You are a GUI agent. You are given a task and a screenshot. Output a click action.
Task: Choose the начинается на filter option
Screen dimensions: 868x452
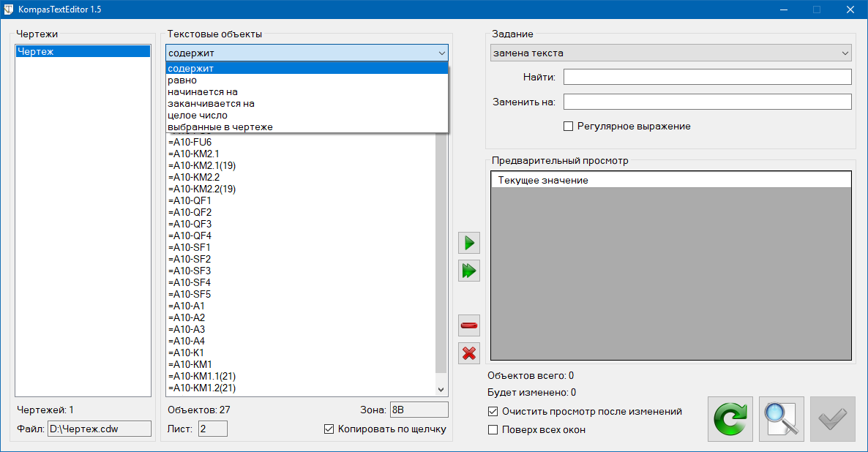point(203,92)
